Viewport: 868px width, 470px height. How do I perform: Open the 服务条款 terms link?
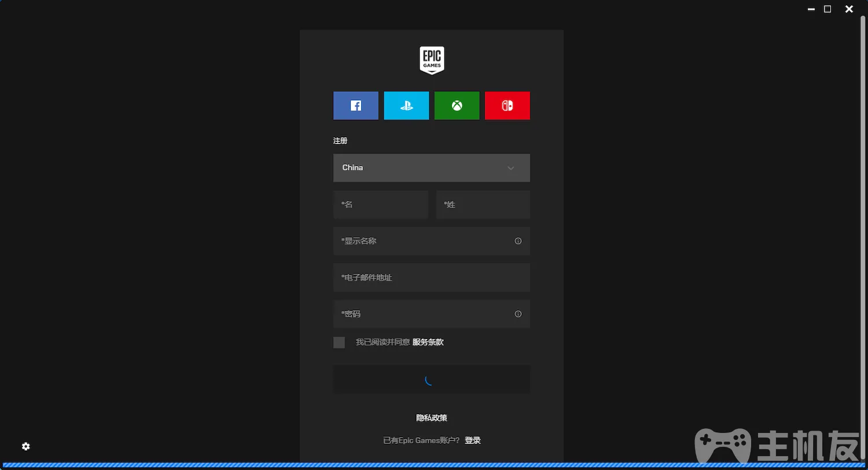point(428,342)
